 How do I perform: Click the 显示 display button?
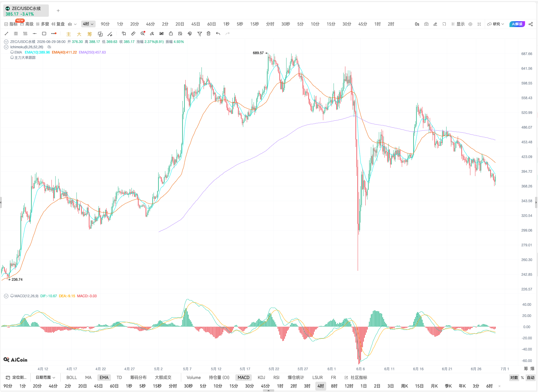tap(458, 24)
